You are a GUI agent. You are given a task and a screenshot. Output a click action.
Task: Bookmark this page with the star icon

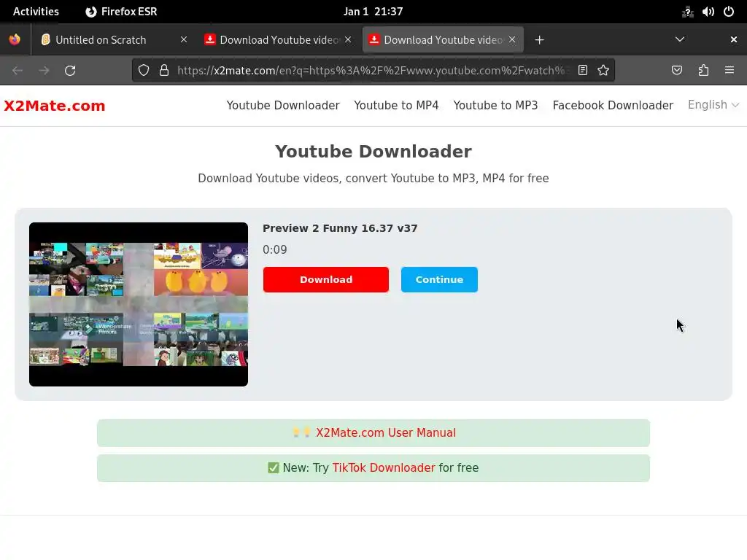tap(603, 71)
